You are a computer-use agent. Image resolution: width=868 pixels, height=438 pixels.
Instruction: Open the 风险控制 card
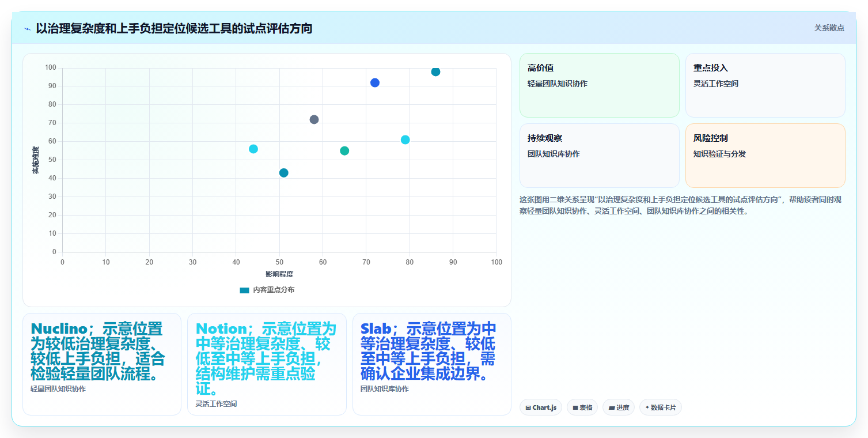pyautogui.click(x=765, y=156)
